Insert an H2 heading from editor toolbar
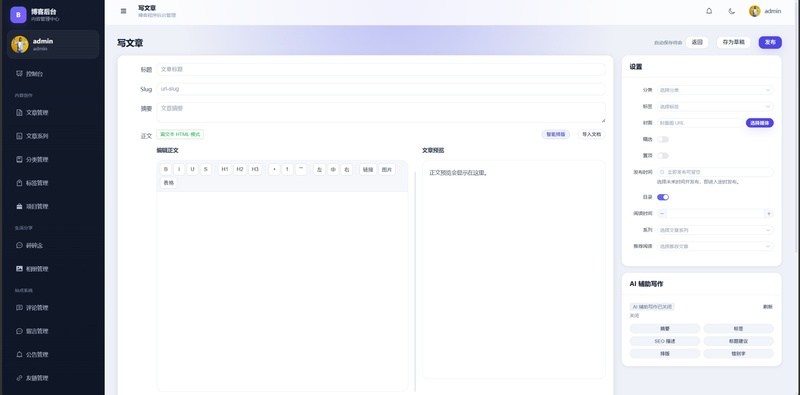Image resolution: width=800 pixels, height=395 pixels. [240, 169]
